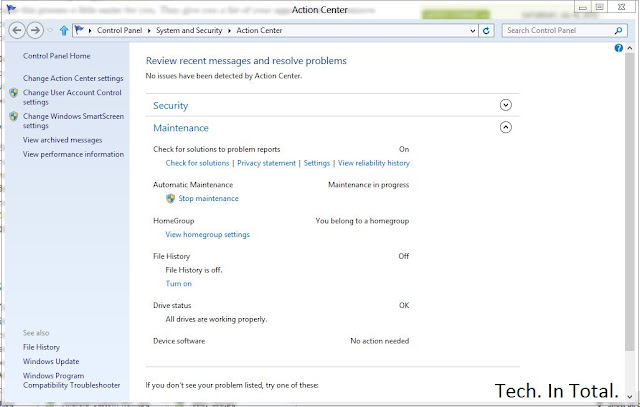The width and height of the screenshot is (640, 407).
Task: Click Check for solutions link
Action: coord(198,163)
